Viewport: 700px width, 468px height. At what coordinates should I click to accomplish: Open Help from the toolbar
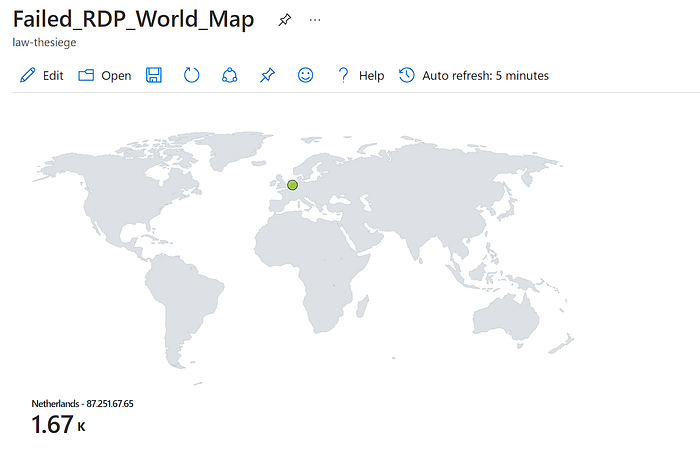[x=361, y=75]
